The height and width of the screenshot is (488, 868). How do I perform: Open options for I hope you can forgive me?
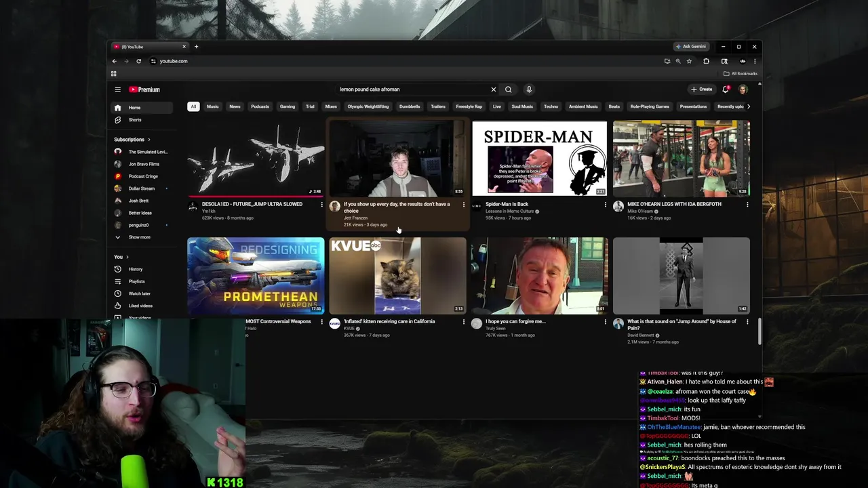pos(606,322)
